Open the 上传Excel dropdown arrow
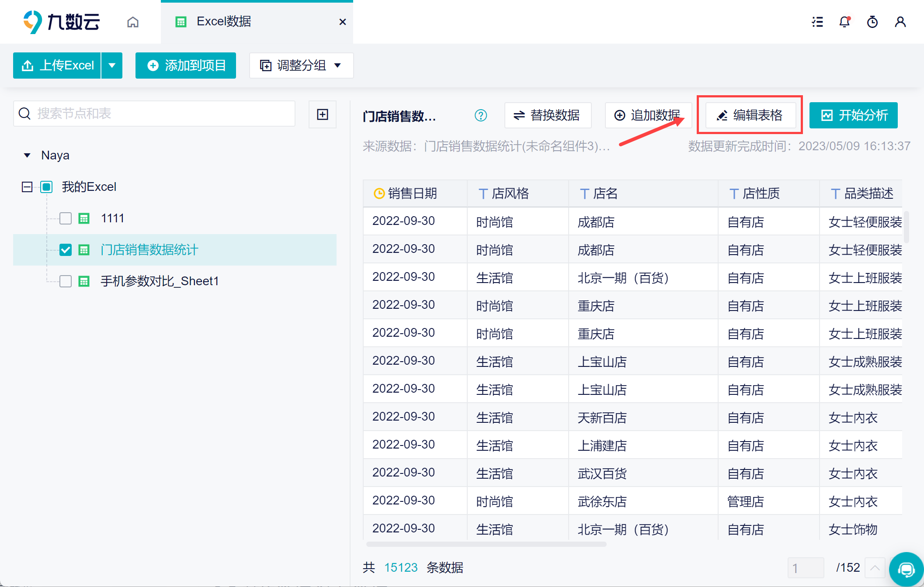Image resolution: width=924 pixels, height=587 pixels. [x=112, y=66]
